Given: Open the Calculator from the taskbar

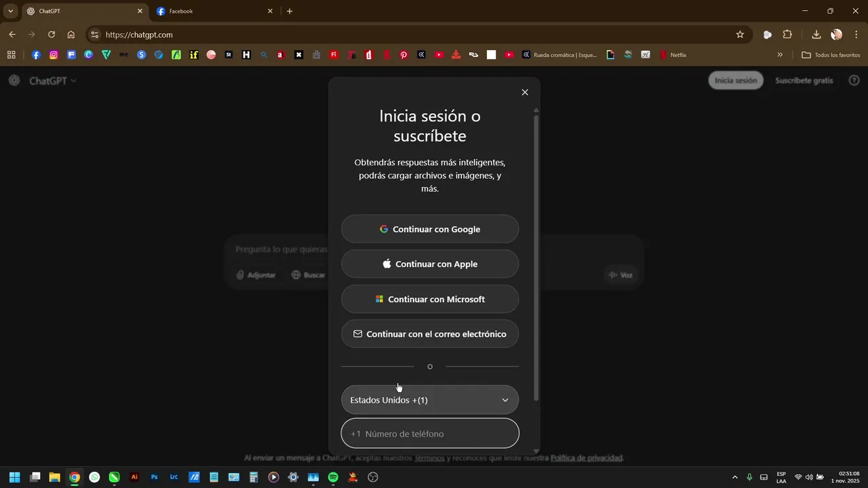Looking at the screenshot, I should [254, 477].
